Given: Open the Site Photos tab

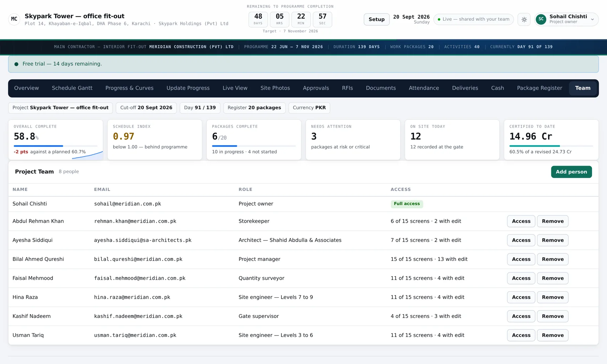Looking at the screenshot, I should point(275,88).
